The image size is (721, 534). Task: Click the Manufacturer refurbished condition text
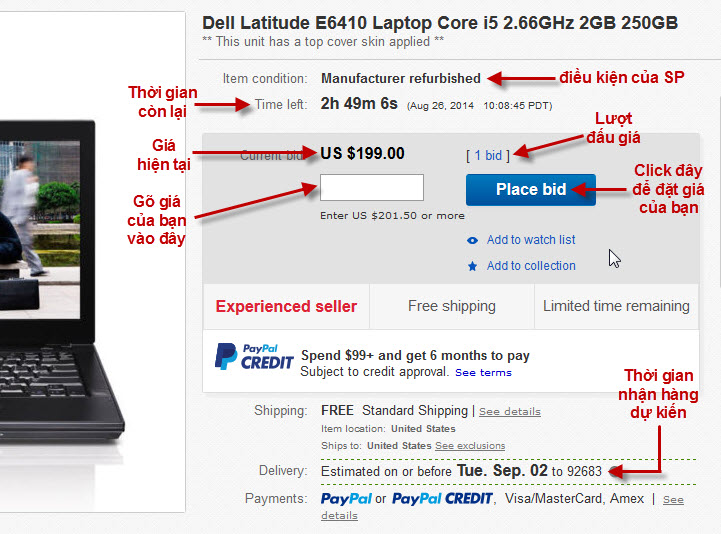click(401, 78)
